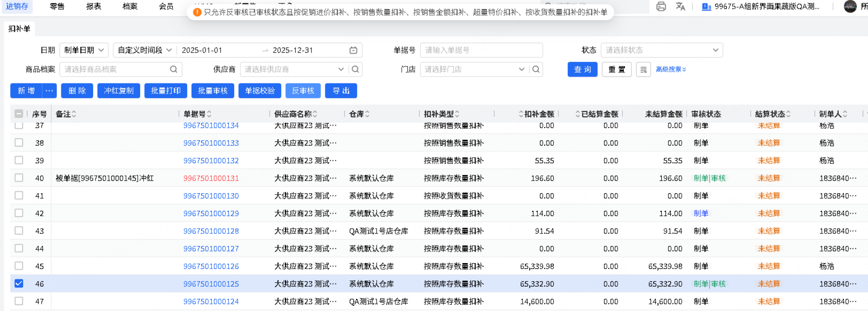Viewport: 868px width, 311px height.
Task: Click the 单据校验 button
Action: coord(260,91)
